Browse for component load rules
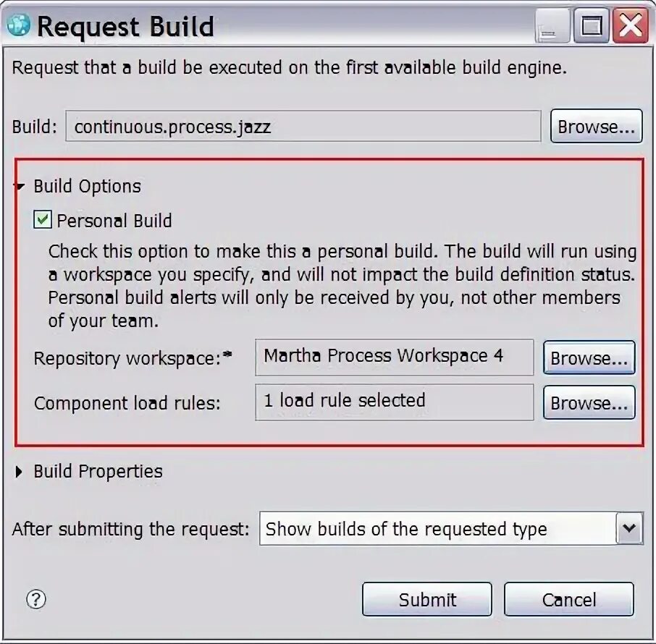The height and width of the screenshot is (644, 656). click(x=589, y=403)
